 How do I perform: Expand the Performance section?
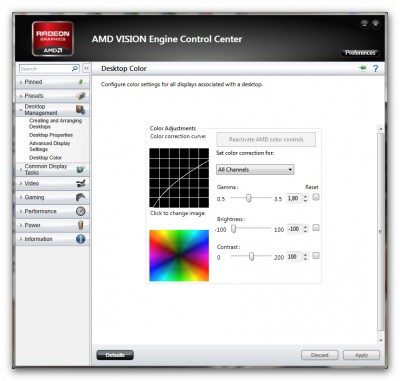pos(21,211)
